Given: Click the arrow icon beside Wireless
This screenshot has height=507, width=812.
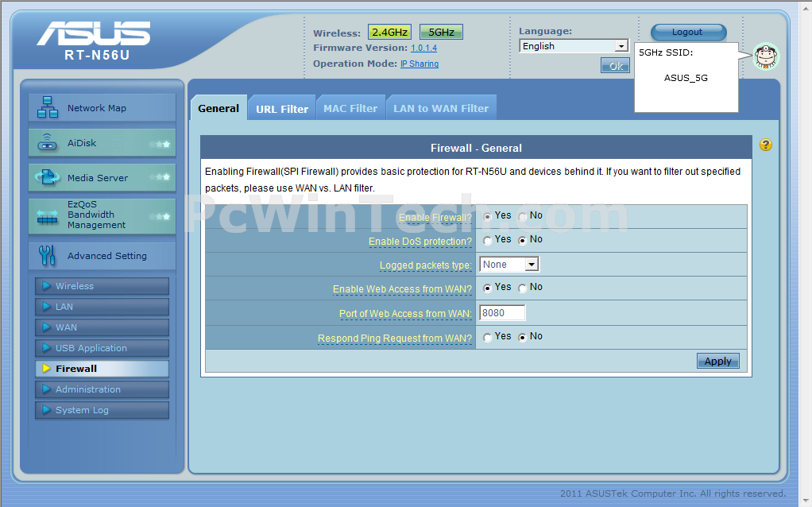Looking at the screenshot, I should tap(46, 286).
